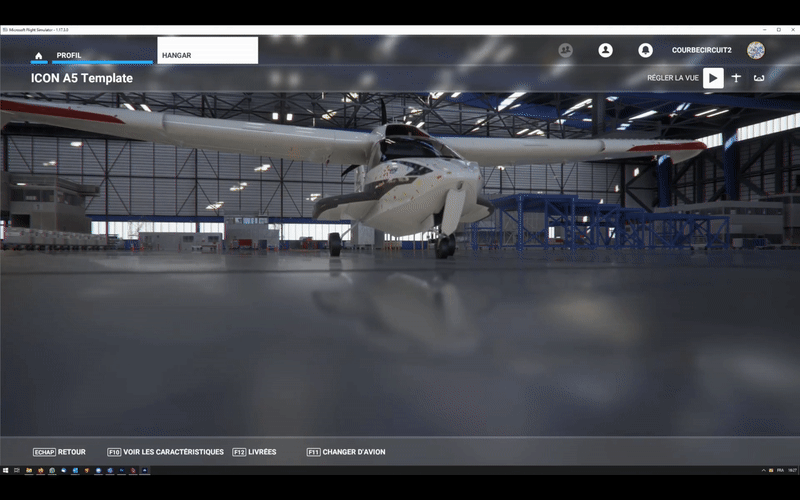
Task: Switch to the cockpit interior view icon
Action: point(759,78)
